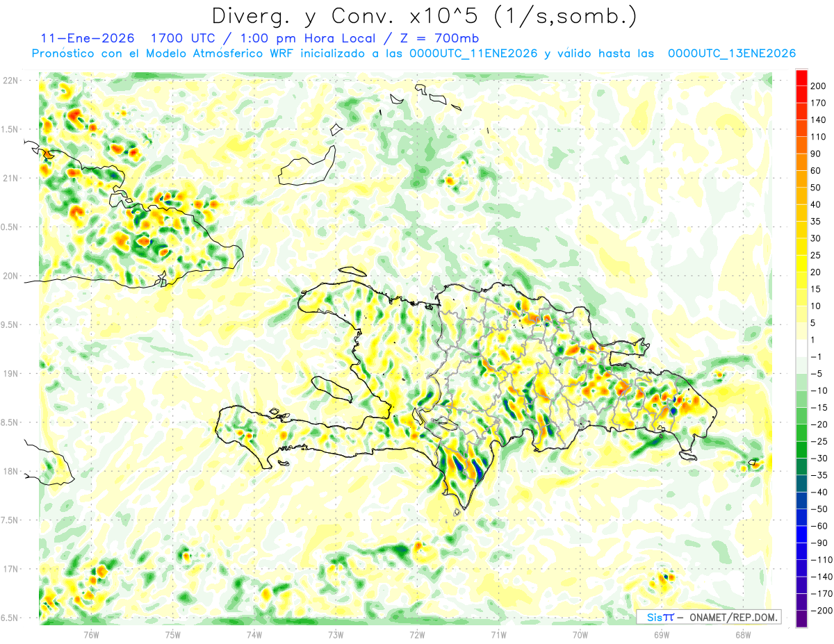Select the yellow swatch between 25 and 20
834x644 pixels.
[x=801, y=264]
